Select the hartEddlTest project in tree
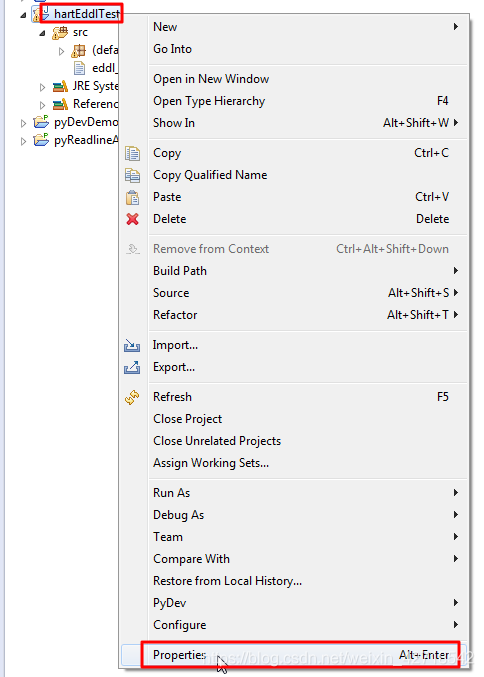Viewport: 484px width, 677px height. pos(86,14)
